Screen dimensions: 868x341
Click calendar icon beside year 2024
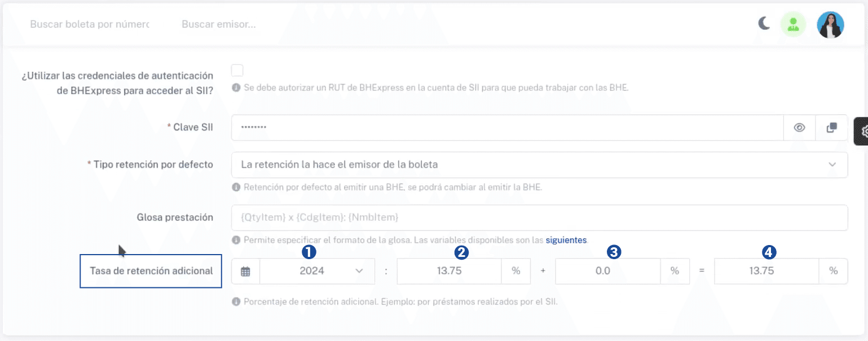(x=245, y=271)
